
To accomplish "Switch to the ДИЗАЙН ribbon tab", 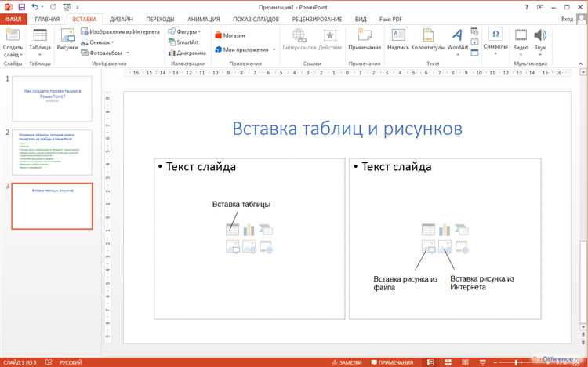I will tap(121, 18).
